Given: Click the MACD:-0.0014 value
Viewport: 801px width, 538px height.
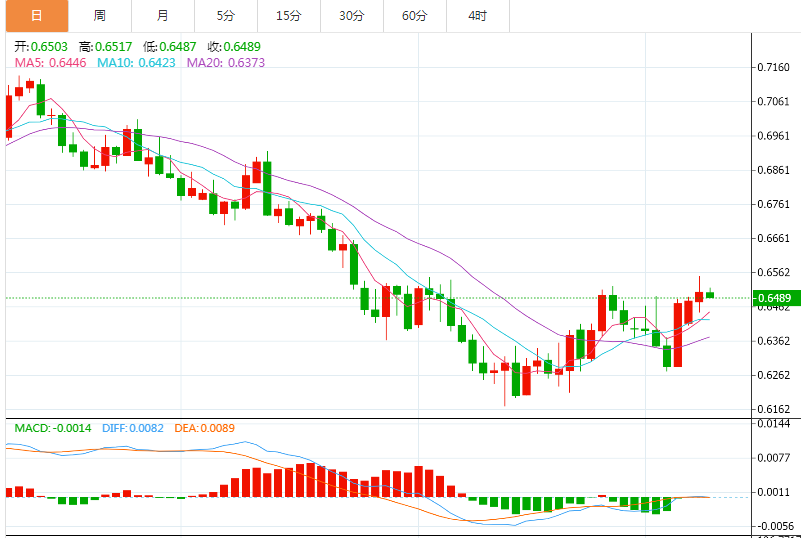Looking at the screenshot, I should click(x=53, y=428).
